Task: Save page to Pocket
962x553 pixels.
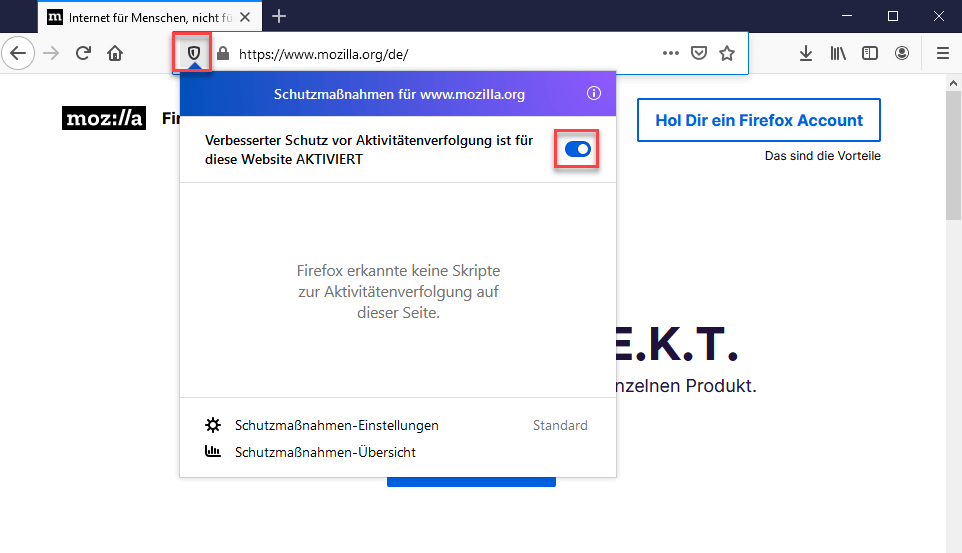Action: tap(699, 53)
